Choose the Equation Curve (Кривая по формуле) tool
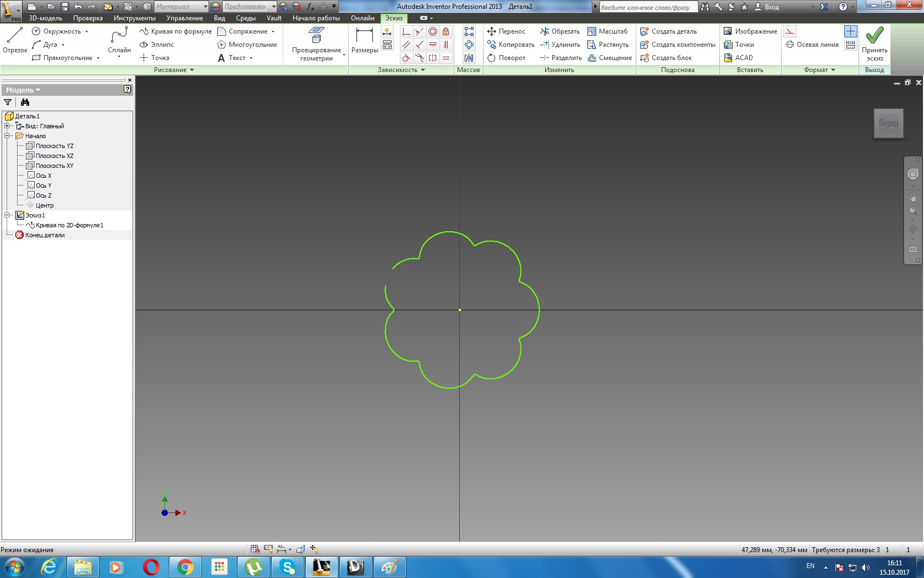 pos(175,31)
